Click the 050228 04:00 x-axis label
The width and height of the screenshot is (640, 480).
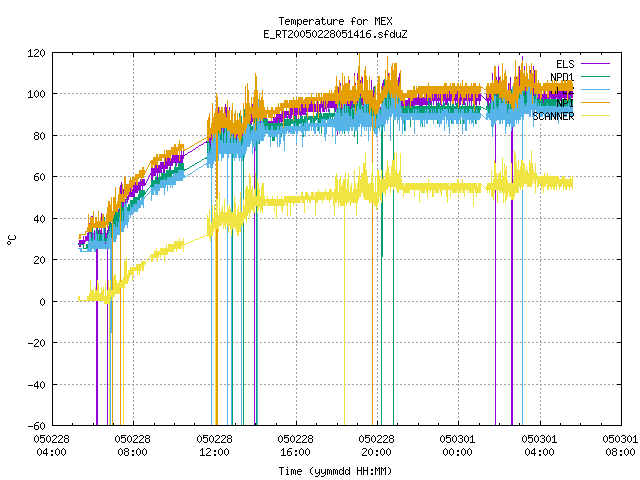51,446
